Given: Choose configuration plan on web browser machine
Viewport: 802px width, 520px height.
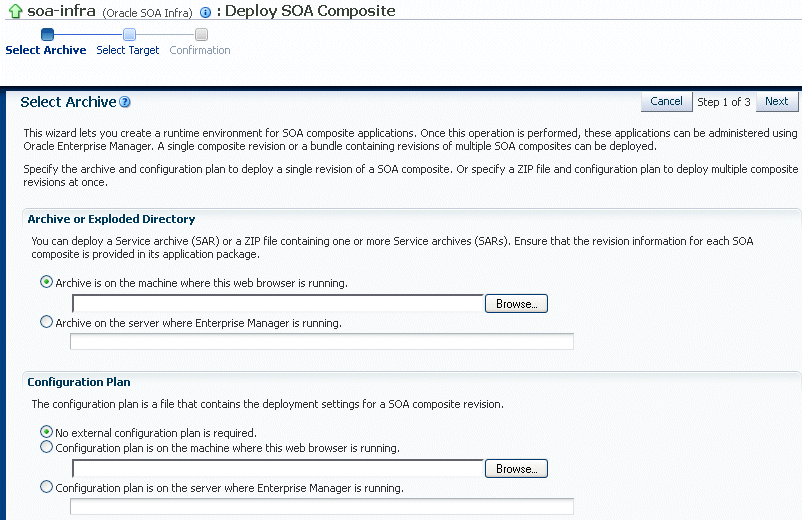Looking at the screenshot, I should (47, 447).
